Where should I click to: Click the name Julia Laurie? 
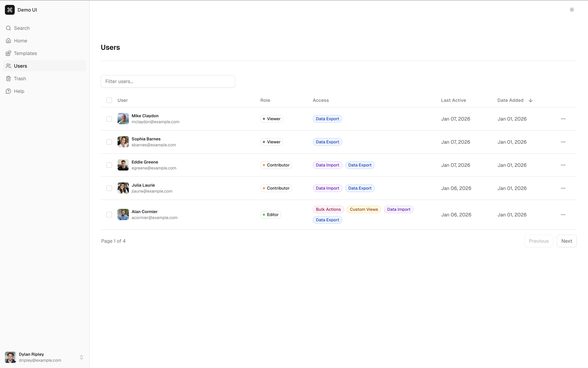pos(143,185)
